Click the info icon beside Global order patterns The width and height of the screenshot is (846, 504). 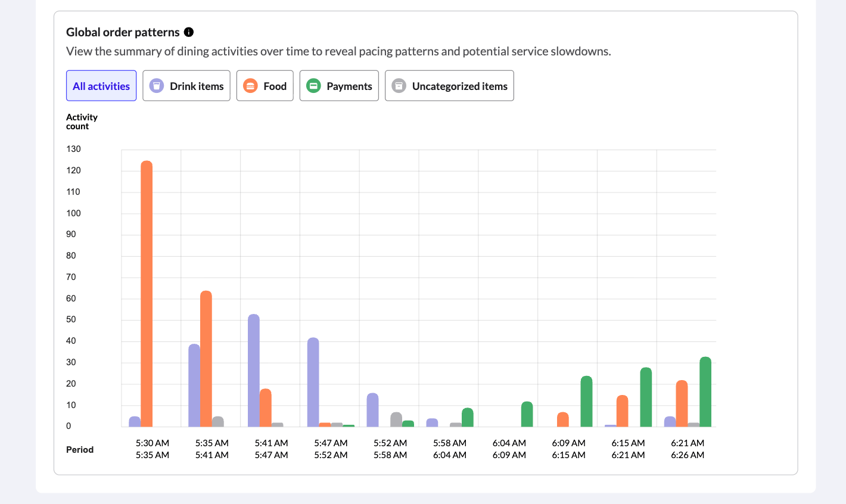coord(189,32)
